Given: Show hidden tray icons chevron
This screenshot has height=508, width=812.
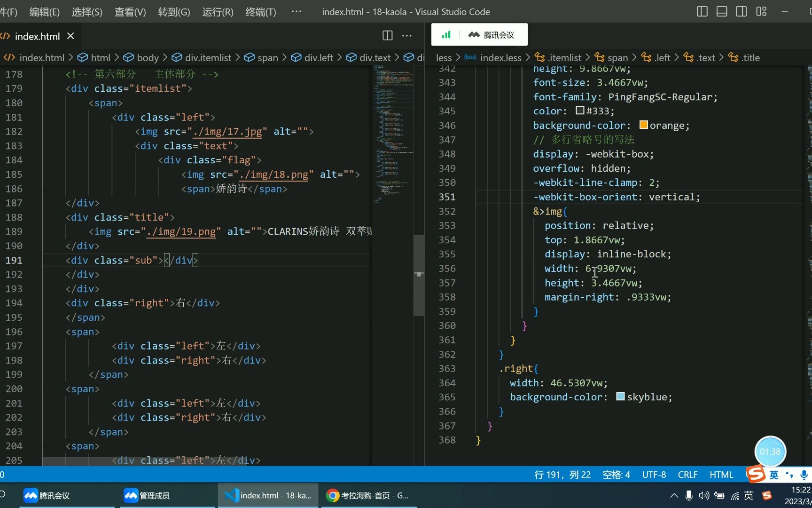Looking at the screenshot, I should click(x=674, y=495).
